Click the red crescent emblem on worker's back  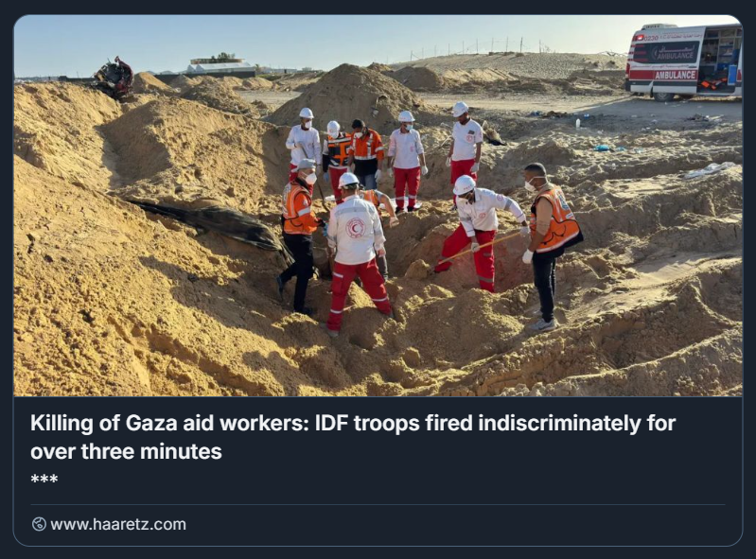click(356, 227)
